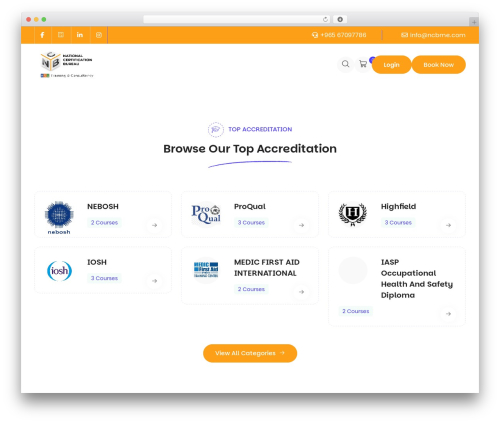Open the Highfield accreditation title

point(398,207)
